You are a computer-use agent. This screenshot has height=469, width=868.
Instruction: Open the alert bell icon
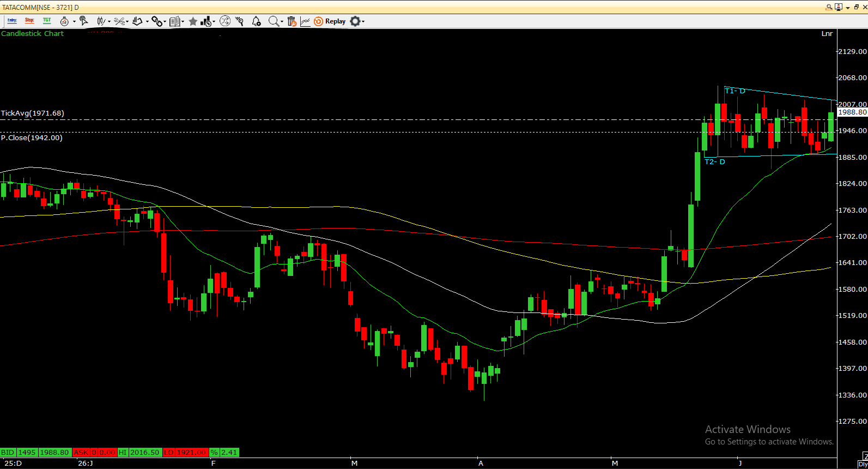(256, 21)
